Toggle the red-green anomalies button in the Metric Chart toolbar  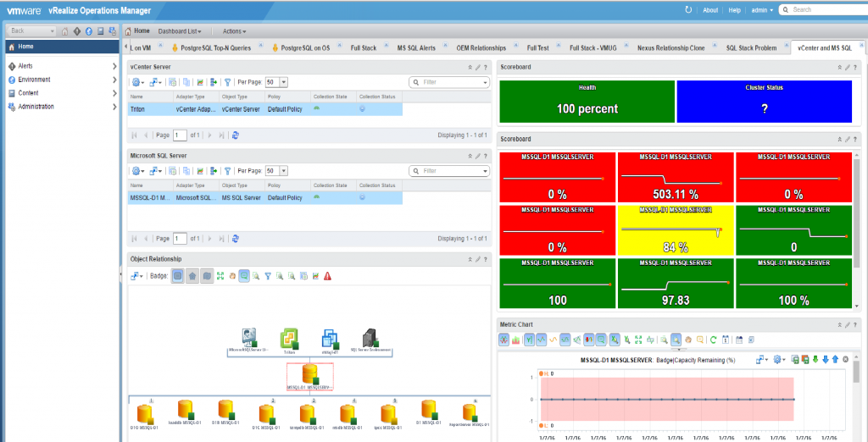point(589,340)
